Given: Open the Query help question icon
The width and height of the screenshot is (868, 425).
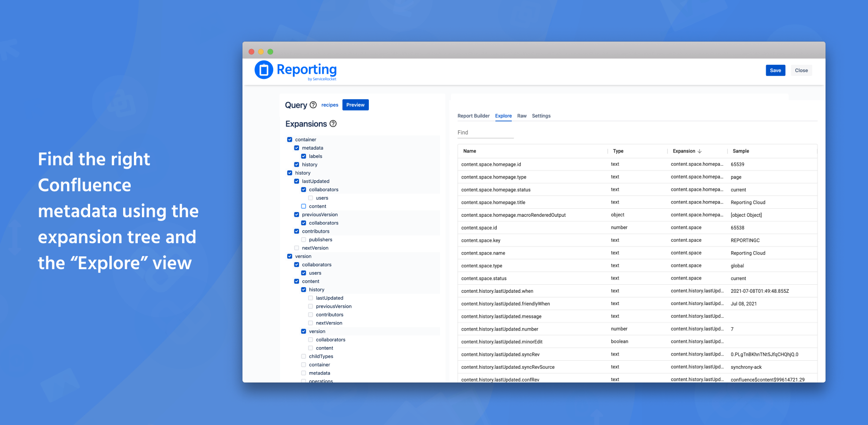Looking at the screenshot, I should coord(313,105).
